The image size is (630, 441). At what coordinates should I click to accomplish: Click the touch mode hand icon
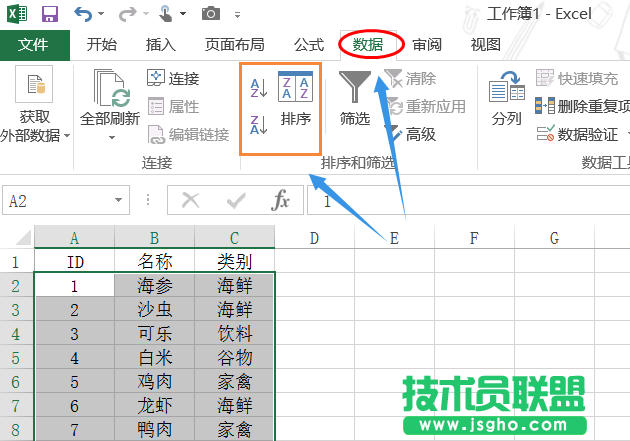tap(165, 14)
